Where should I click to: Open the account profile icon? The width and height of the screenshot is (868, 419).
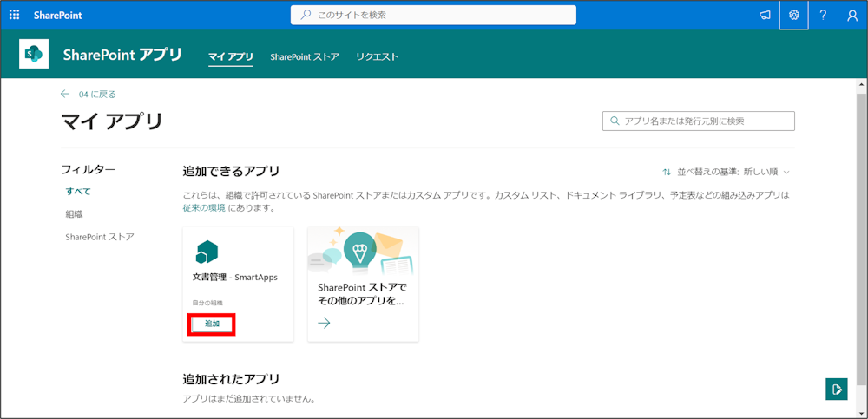pos(852,16)
